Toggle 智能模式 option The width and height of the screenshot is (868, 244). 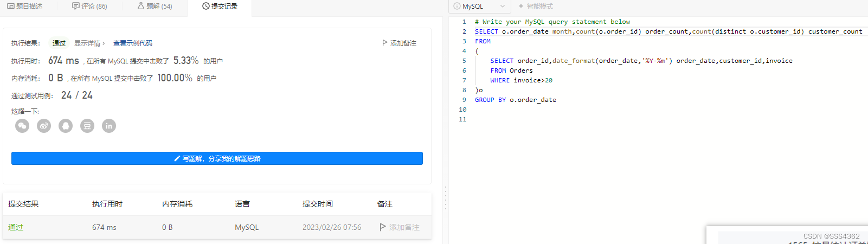536,7
